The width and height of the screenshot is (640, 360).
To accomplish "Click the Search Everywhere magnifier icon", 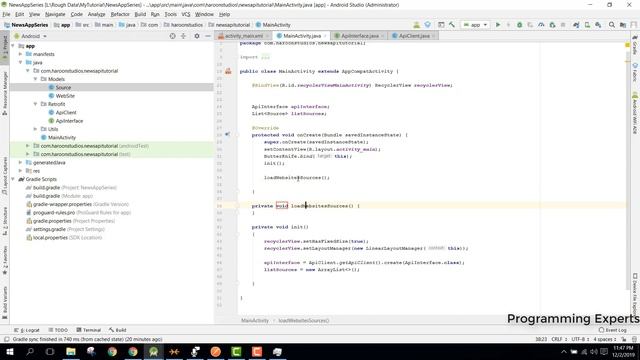I will [611, 25].
